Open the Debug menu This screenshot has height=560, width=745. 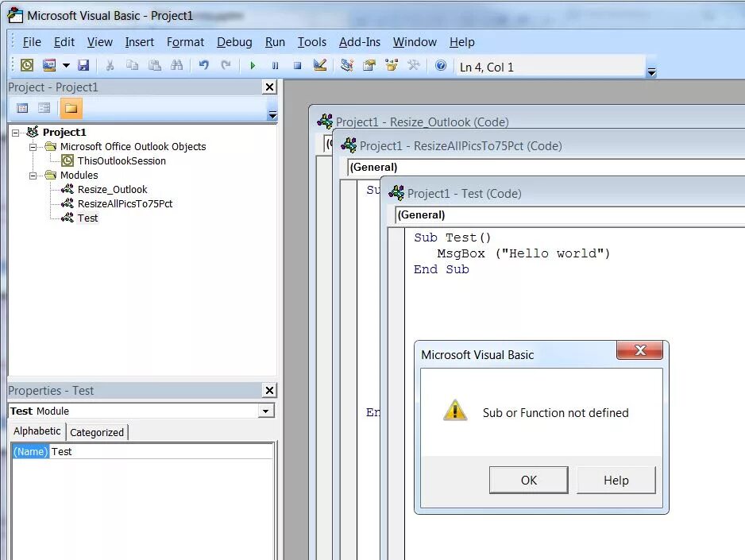click(234, 42)
